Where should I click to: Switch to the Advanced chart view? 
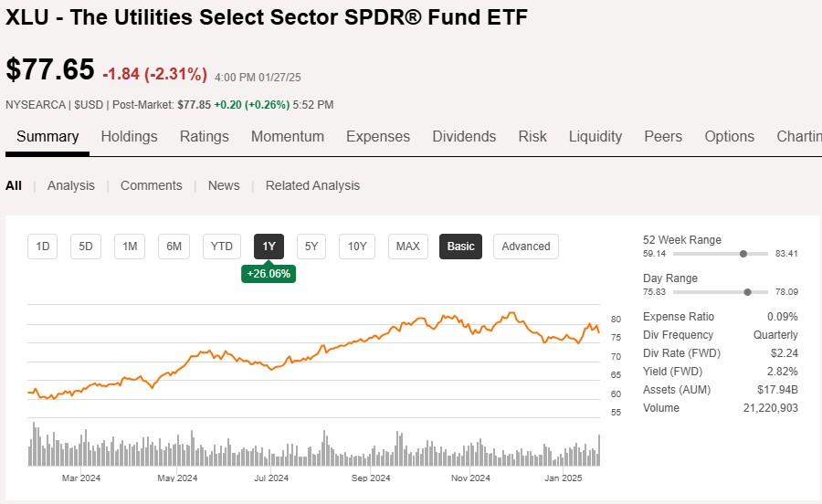pos(526,247)
